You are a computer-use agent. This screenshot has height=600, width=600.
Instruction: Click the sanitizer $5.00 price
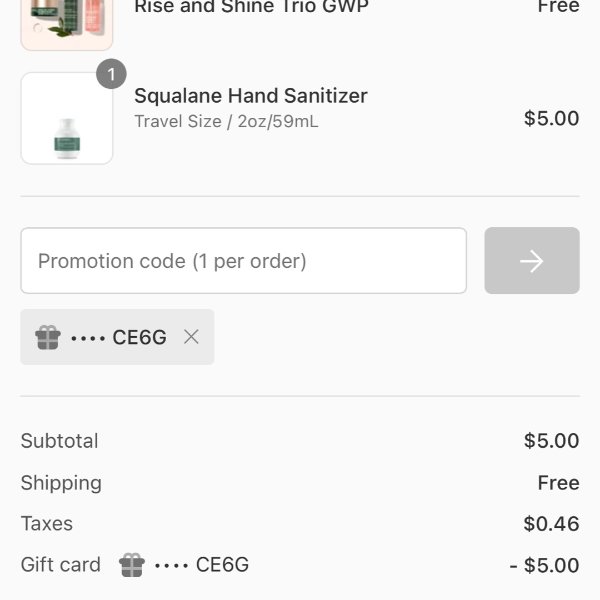[551, 118]
